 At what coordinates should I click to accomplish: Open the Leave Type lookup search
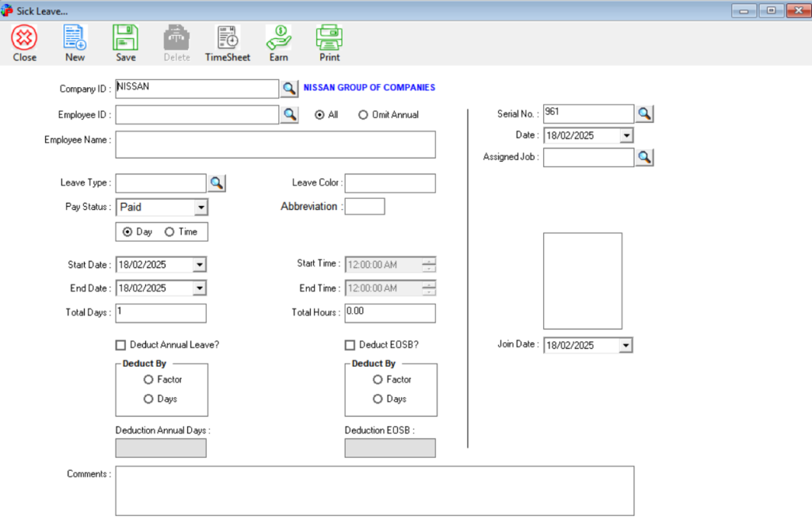[x=216, y=182]
